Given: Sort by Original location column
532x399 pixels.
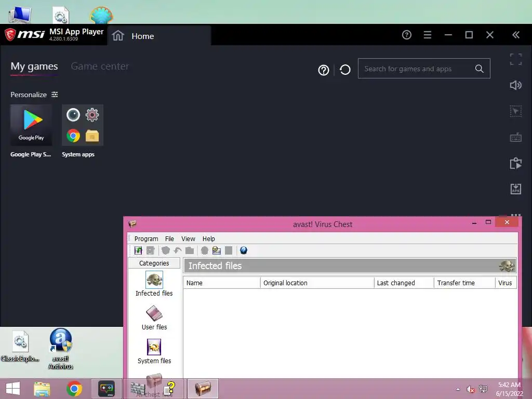Looking at the screenshot, I should (317, 283).
